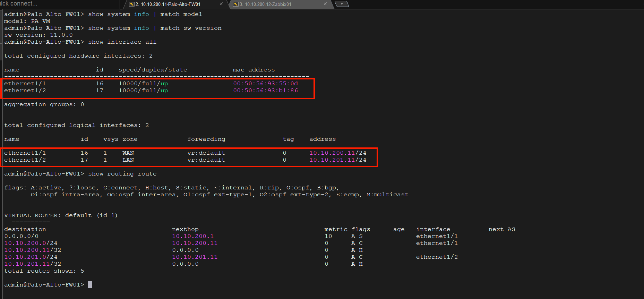
Task: Click the Zabbix01 tab session icon
Action: [236, 4]
